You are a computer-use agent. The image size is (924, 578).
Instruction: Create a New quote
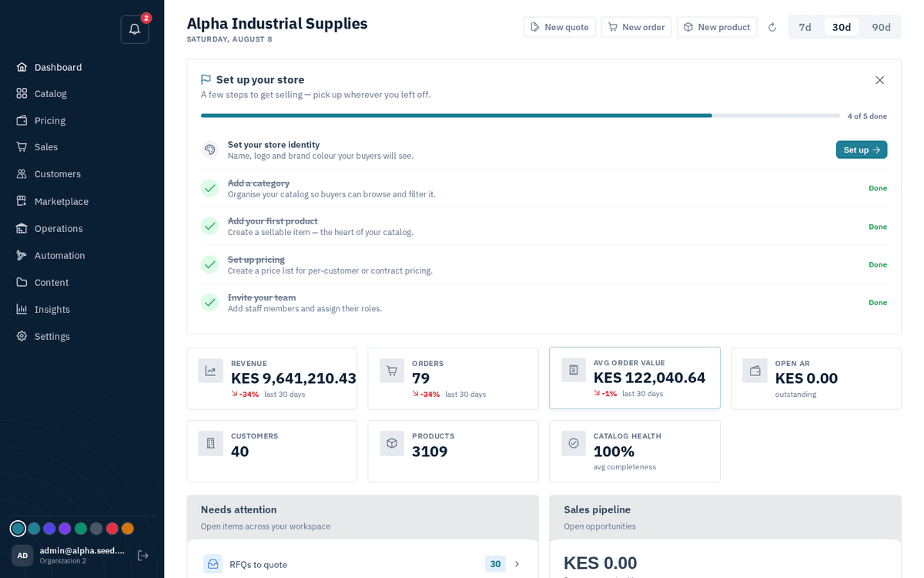tap(560, 27)
